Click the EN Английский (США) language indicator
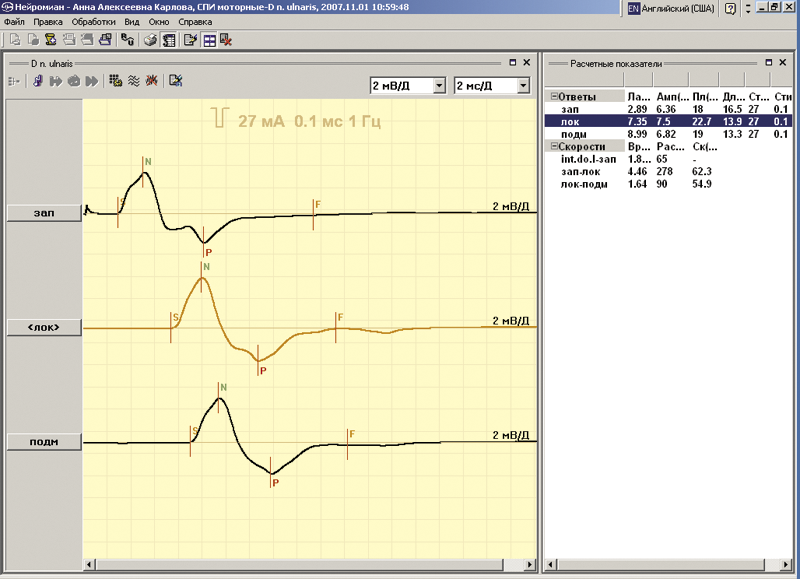This screenshot has height=579, width=800. point(671,9)
